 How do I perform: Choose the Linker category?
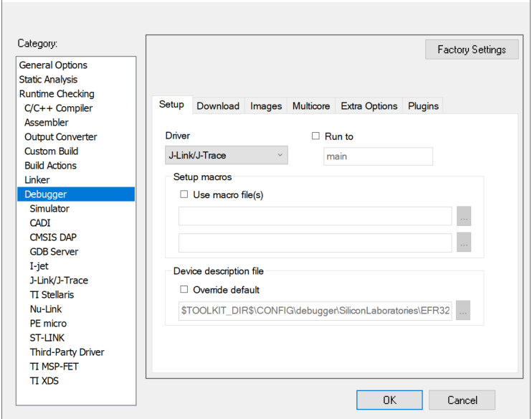(37, 180)
